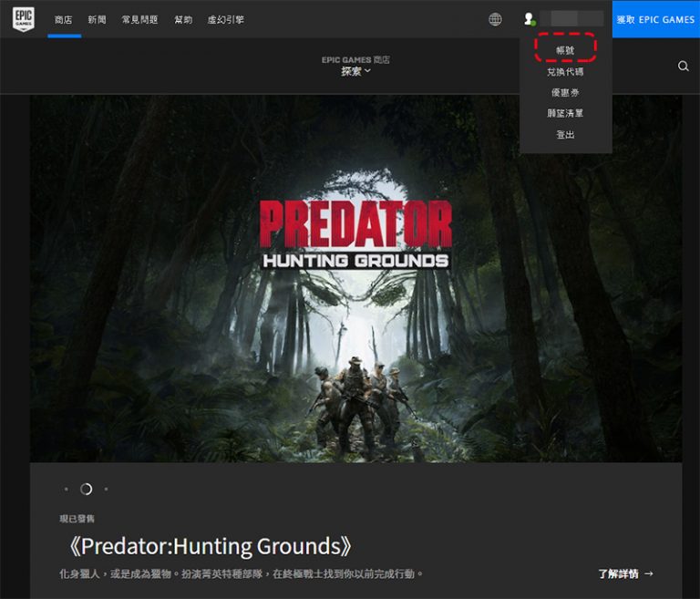The width and height of the screenshot is (700, 599).
Task: Choose 帳號 in the account menu
Action: pos(565,50)
